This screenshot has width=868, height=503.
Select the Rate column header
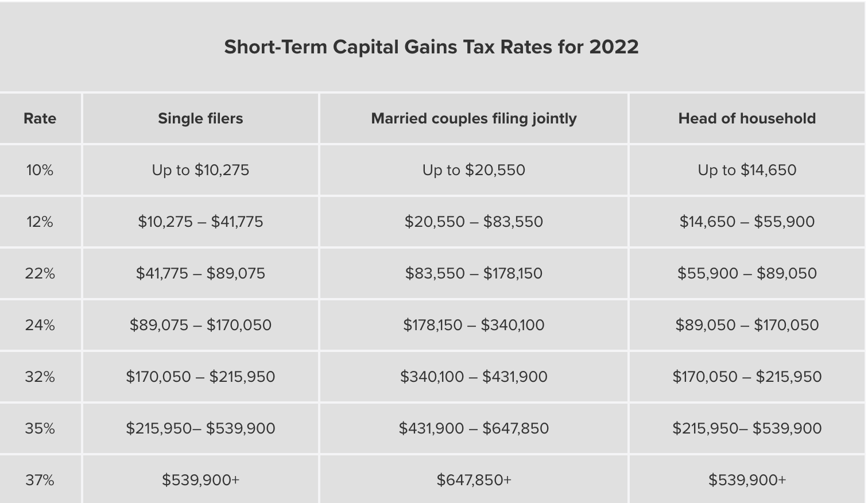(x=40, y=118)
